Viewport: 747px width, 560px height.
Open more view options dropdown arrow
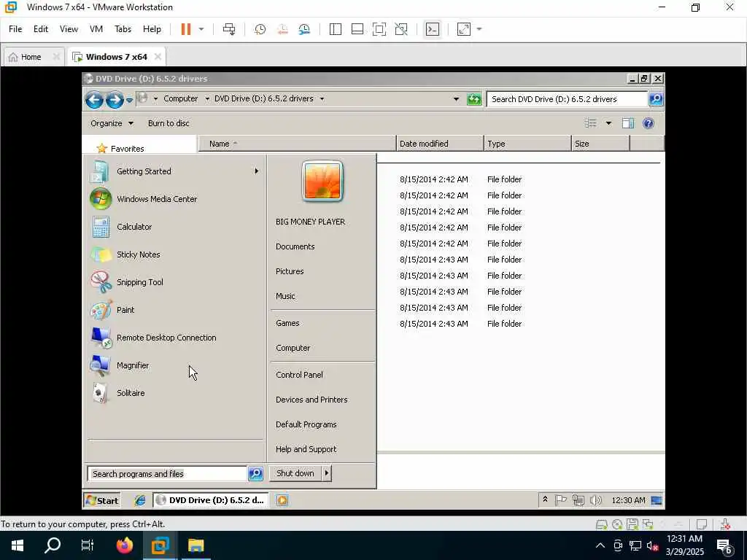coord(608,123)
